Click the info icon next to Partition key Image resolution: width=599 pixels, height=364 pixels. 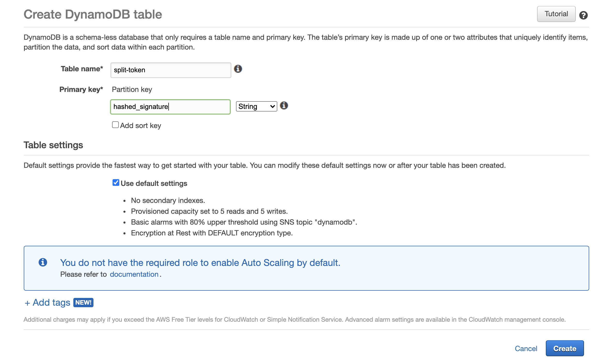285,106
